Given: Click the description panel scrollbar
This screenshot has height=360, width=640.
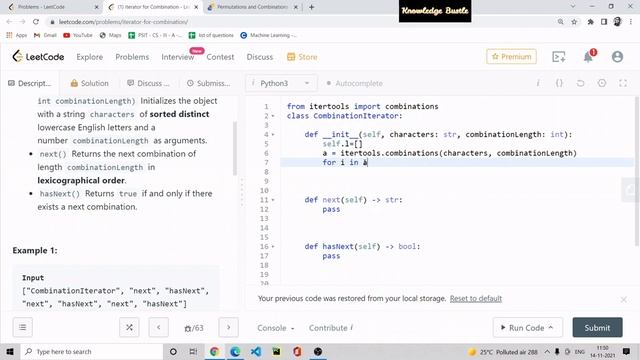Looking at the screenshot, I should 235,149.
